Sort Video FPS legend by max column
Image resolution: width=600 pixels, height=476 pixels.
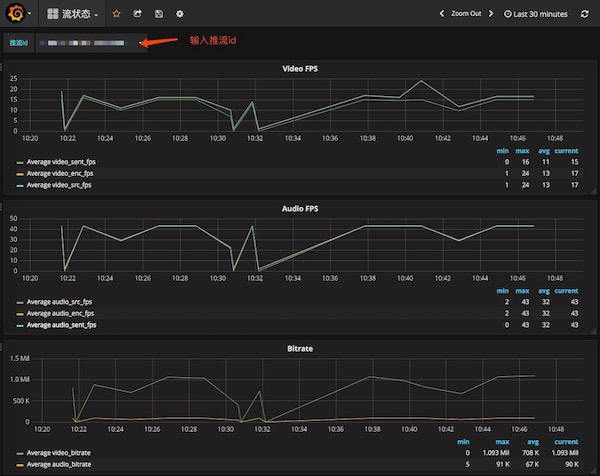pyautogui.click(x=522, y=151)
